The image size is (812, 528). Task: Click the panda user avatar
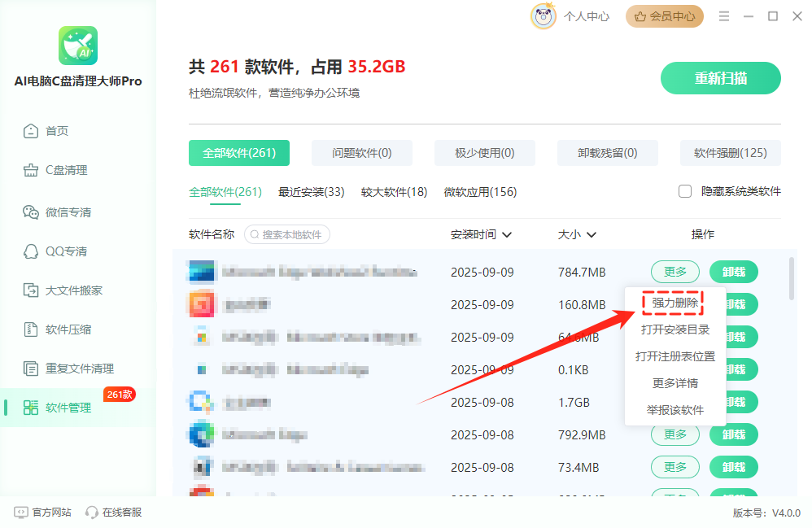click(x=544, y=16)
